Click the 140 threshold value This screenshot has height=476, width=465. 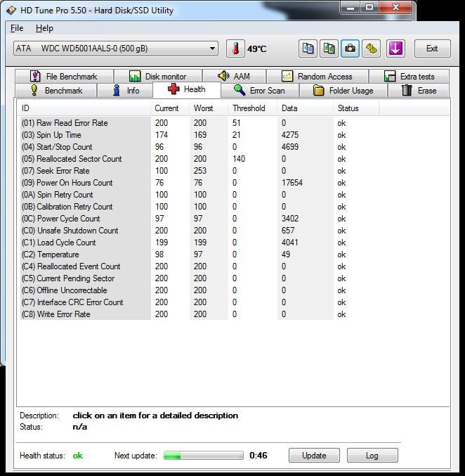239,159
